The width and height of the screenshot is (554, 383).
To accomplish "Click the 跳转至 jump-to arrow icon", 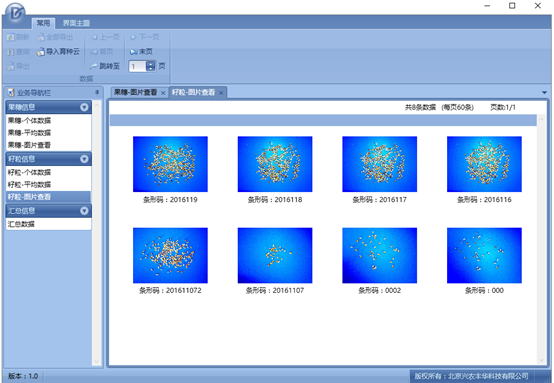I will point(93,66).
